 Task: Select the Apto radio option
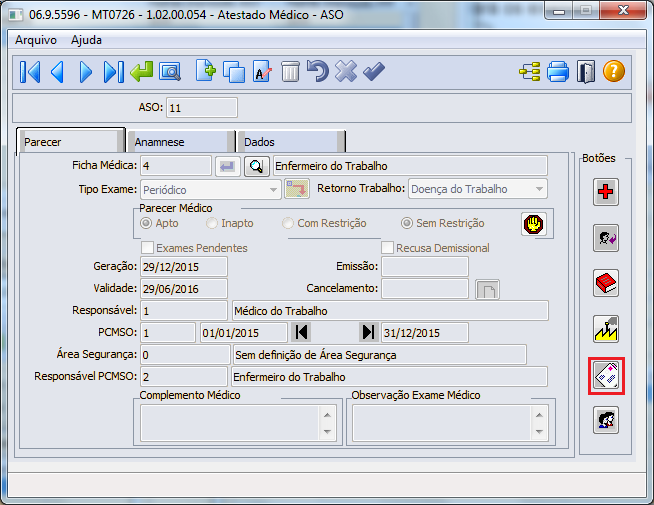tap(146, 223)
